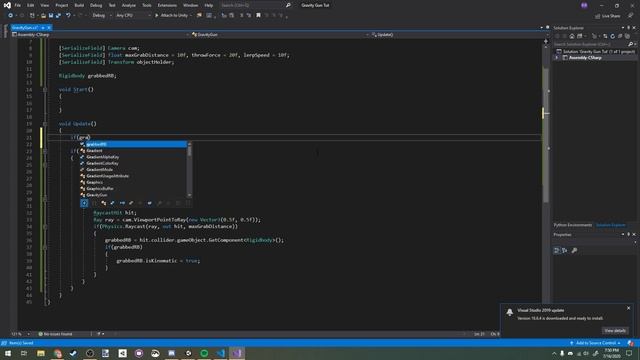Click the Solution Explorer Home icon
Viewport: 640px width, 360px height.
tap(572, 36)
